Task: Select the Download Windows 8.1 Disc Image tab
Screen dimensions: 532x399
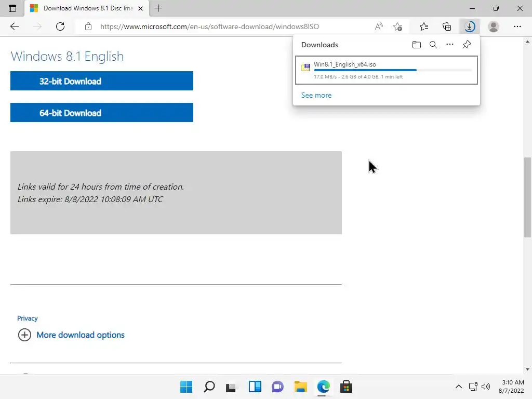Action: point(87,8)
